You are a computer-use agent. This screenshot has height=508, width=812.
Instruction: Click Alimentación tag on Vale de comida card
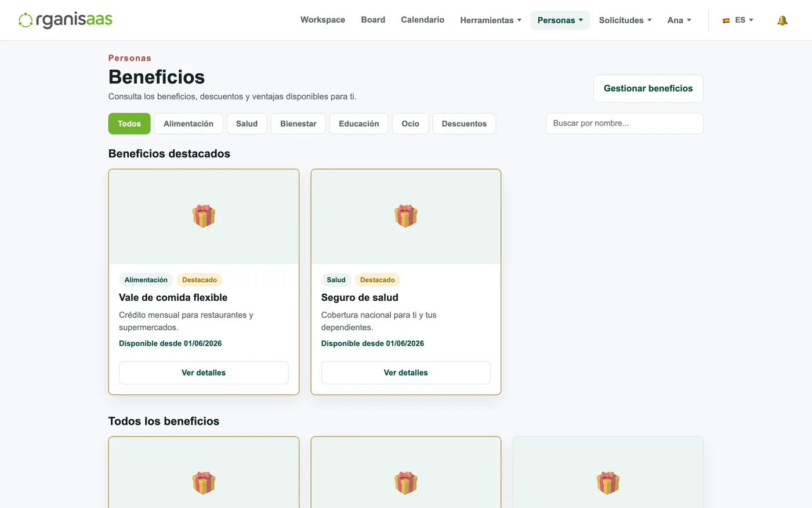point(146,280)
